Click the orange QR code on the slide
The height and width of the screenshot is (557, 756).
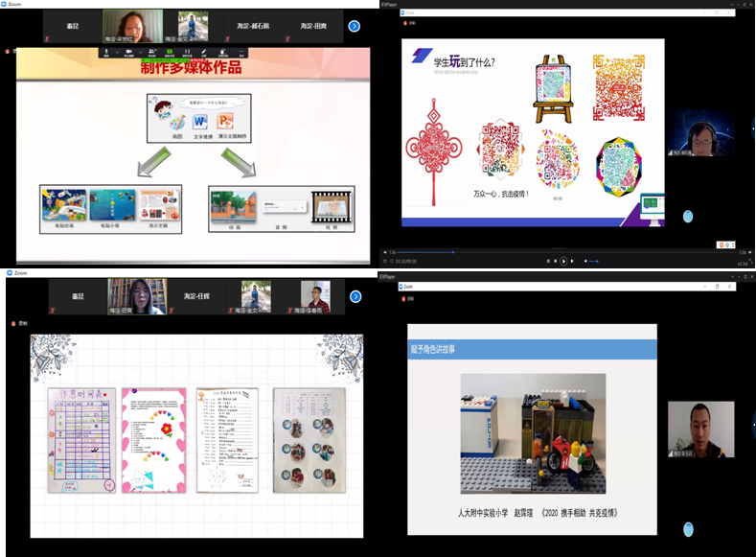[x=619, y=88]
